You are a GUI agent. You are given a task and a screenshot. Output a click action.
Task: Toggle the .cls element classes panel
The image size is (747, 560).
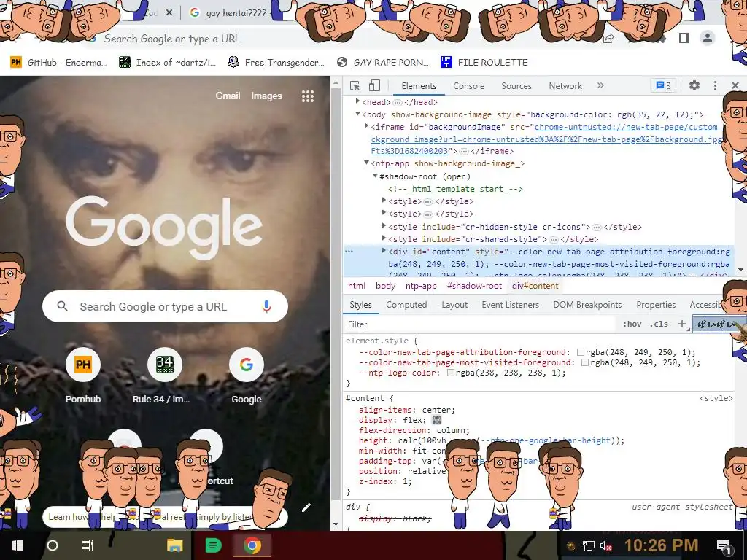(659, 324)
